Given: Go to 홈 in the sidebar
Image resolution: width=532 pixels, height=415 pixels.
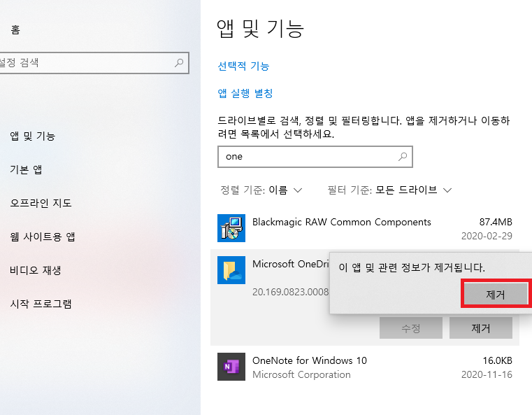Looking at the screenshot, I should point(15,30).
